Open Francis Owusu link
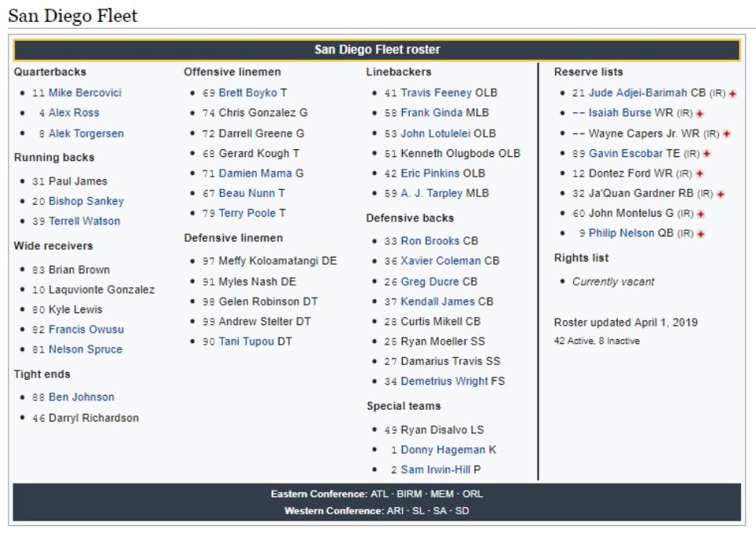This screenshot has width=756, height=537. point(86,330)
